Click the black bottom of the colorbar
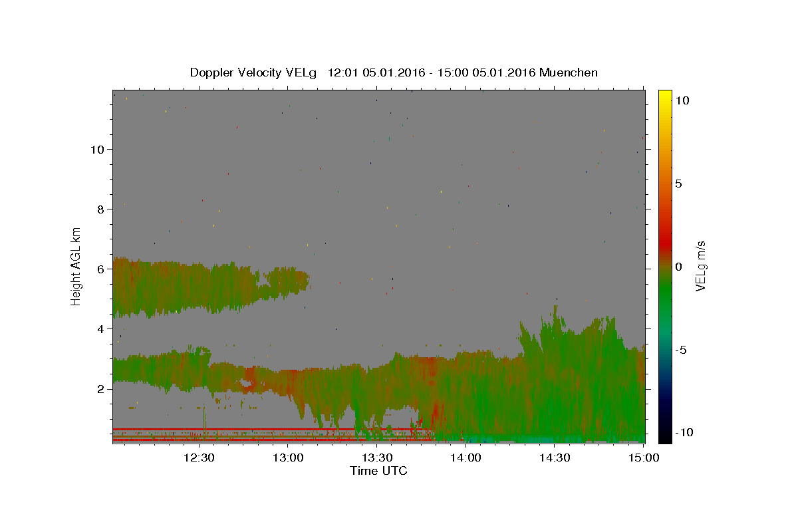This screenshot has height=532, width=798. [665, 438]
